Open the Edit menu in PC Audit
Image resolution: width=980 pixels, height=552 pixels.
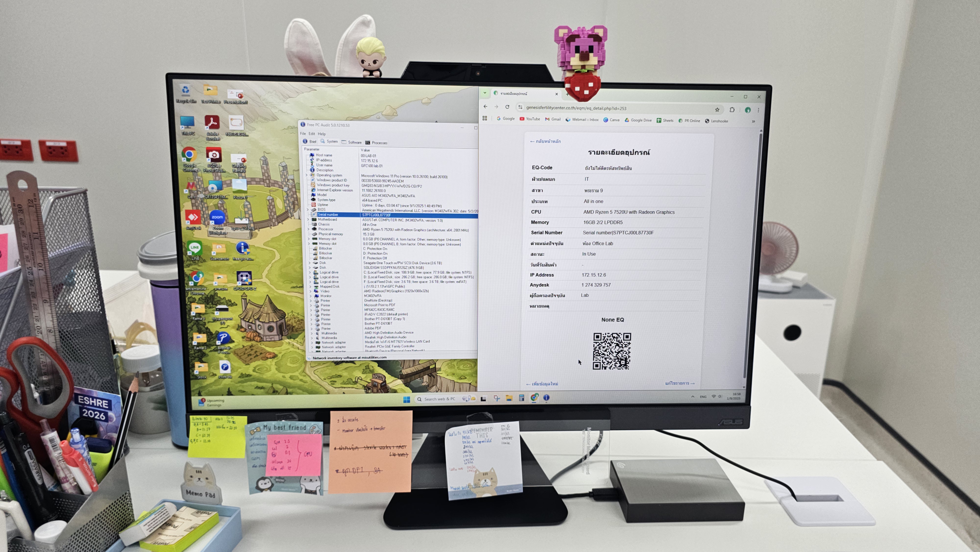312,134
